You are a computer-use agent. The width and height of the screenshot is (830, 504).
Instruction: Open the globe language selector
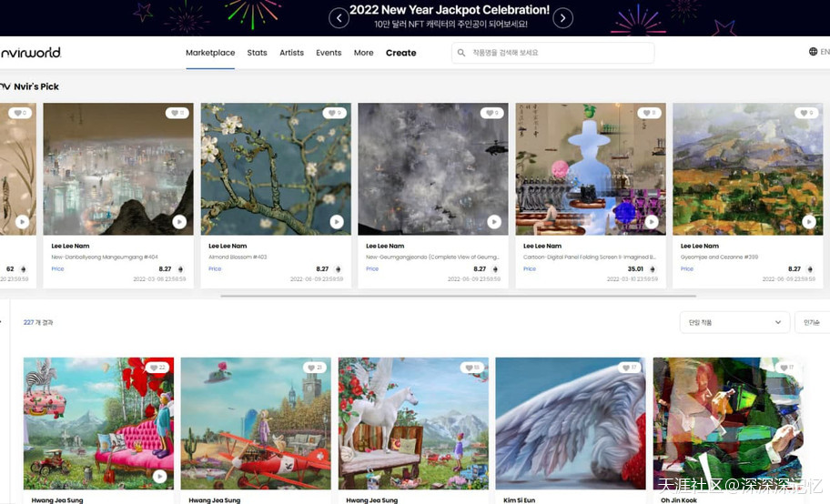(813, 52)
